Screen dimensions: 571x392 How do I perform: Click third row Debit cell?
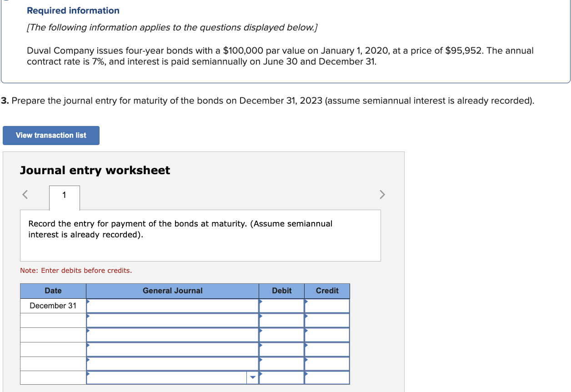(x=281, y=335)
